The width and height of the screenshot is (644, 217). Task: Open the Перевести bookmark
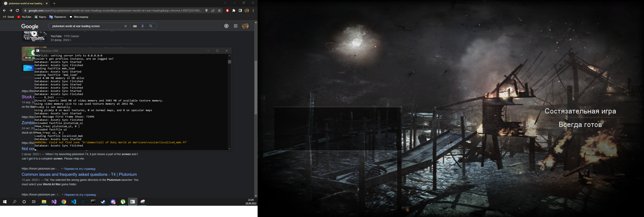58,17
